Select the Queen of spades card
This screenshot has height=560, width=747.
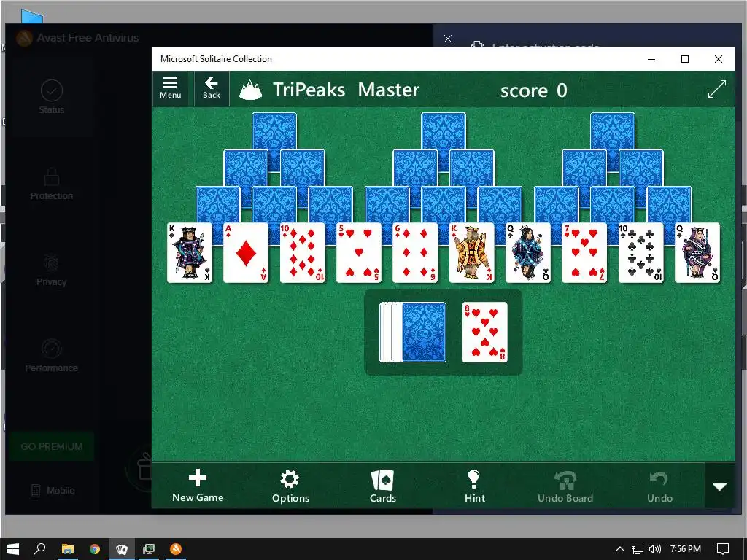[x=697, y=253]
